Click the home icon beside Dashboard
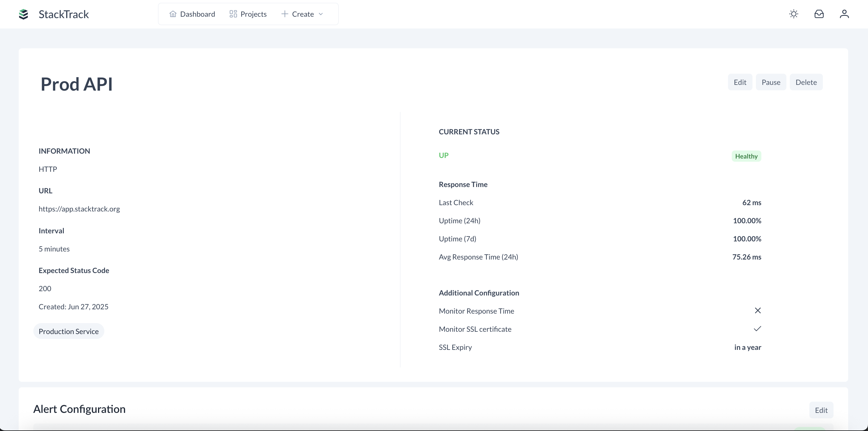The image size is (868, 431). (173, 14)
